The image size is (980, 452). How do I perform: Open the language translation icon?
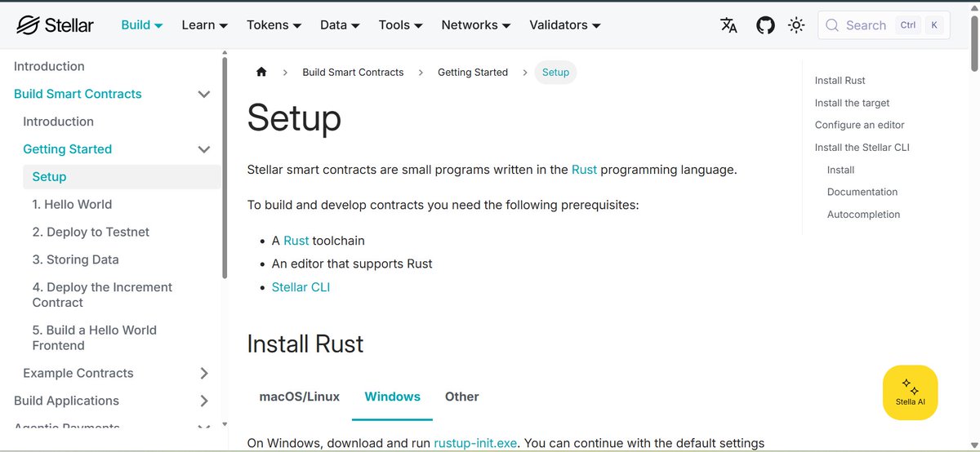click(729, 25)
